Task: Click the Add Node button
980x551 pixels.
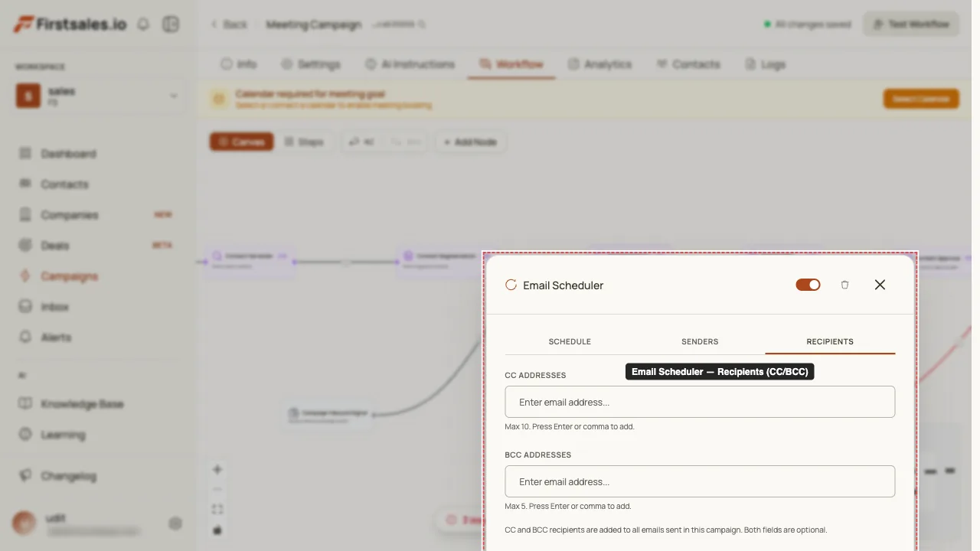Action: pyautogui.click(x=470, y=142)
